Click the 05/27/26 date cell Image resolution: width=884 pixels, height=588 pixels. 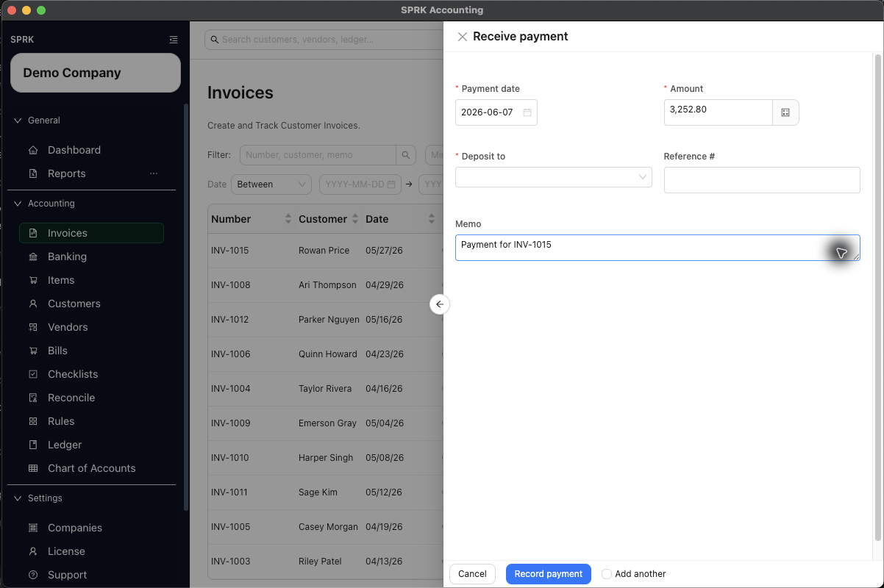tap(384, 251)
